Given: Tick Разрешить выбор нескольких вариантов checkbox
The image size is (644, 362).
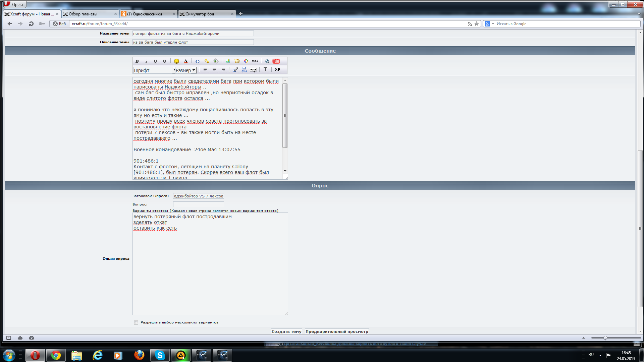Looking at the screenshot, I should [x=136, y=322].
